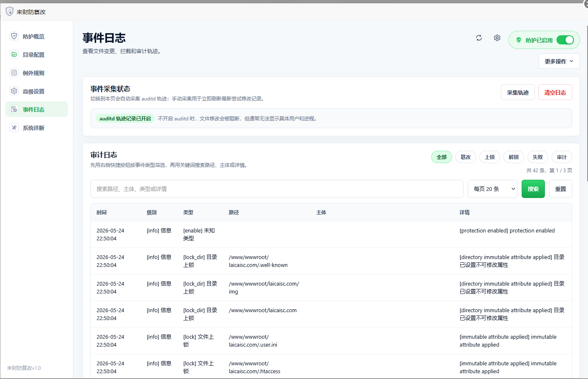Click the green 搜索 button

pyautogui.click(x=533, y=189)
